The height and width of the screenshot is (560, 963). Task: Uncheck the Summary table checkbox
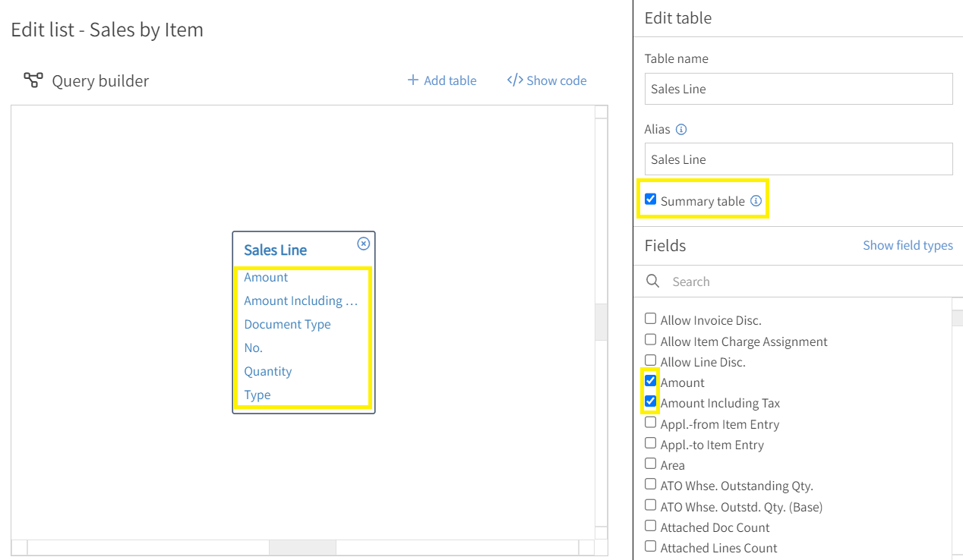click(x=650, y=200)
